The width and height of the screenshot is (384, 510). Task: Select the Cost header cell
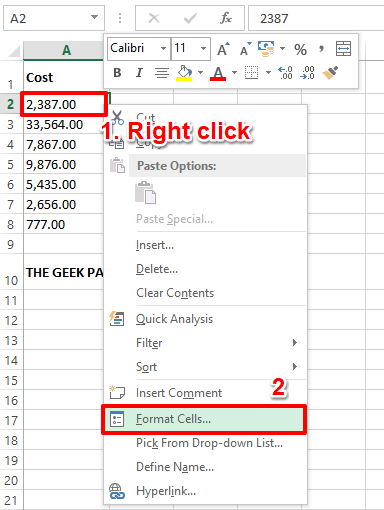point(63,77)
